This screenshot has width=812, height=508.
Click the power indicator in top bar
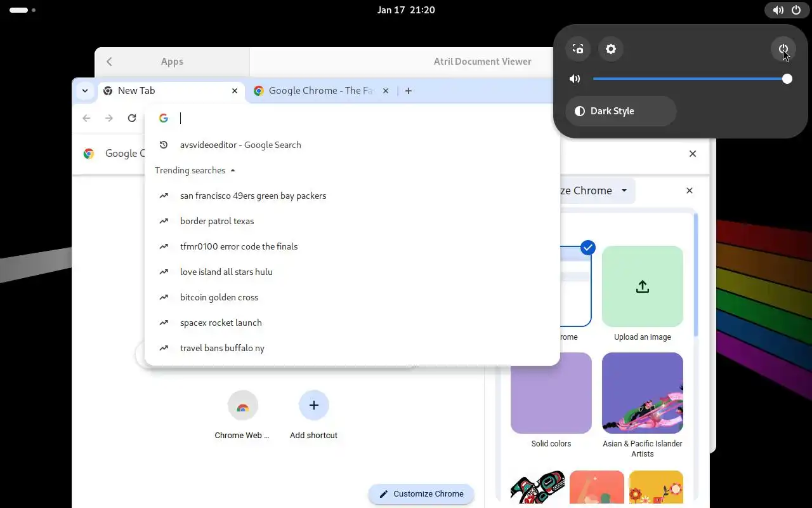click(796, 10)
